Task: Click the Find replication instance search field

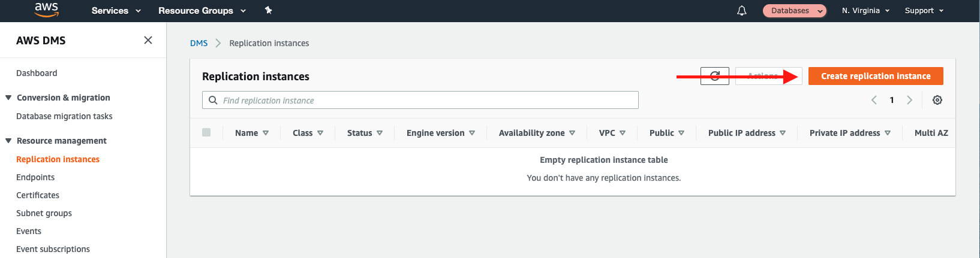Action: tap(420, 100)
